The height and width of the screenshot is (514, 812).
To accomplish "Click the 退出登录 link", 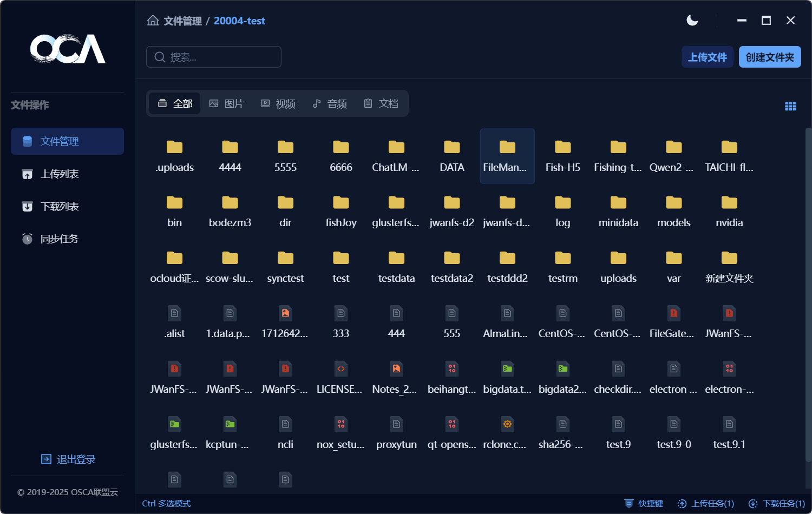I will tap(69, 459).
